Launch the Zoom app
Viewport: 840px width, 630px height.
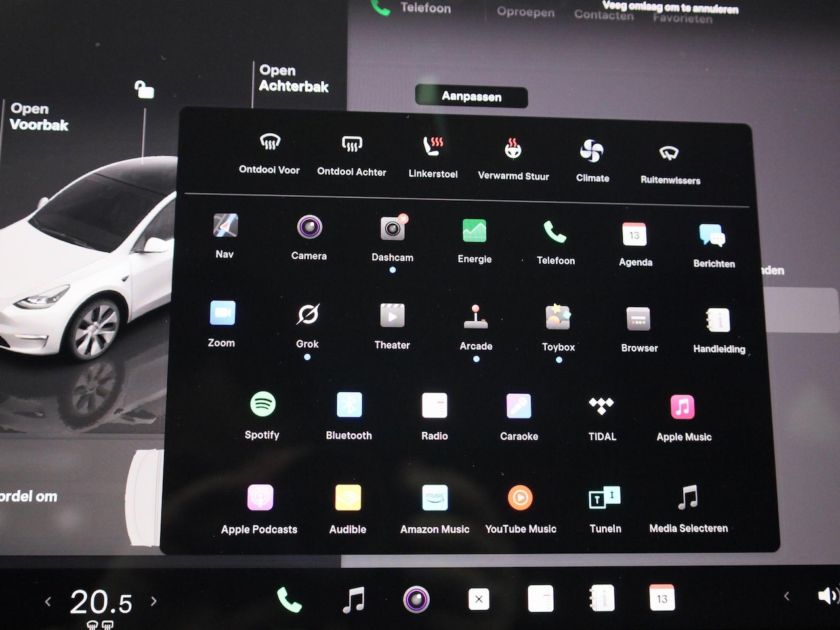[x=222, y=324]
